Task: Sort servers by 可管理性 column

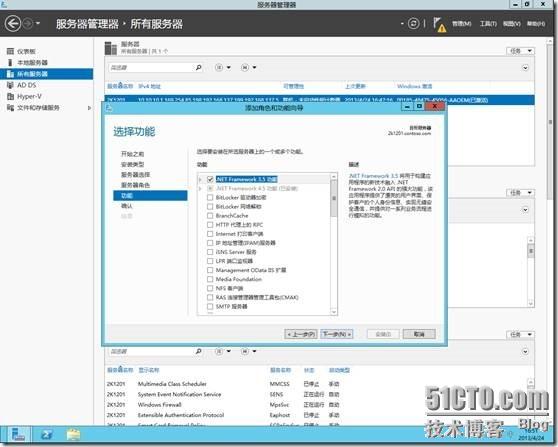Action: pos(293,86)
